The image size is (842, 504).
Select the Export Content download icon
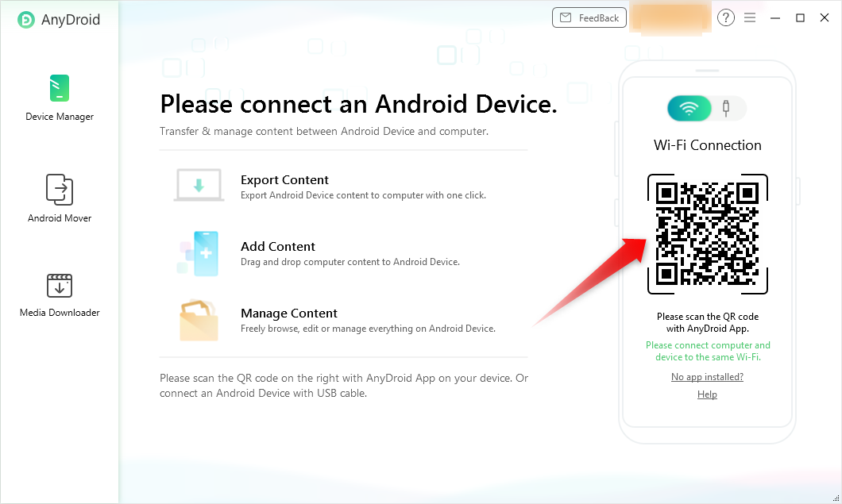(198, 184)
